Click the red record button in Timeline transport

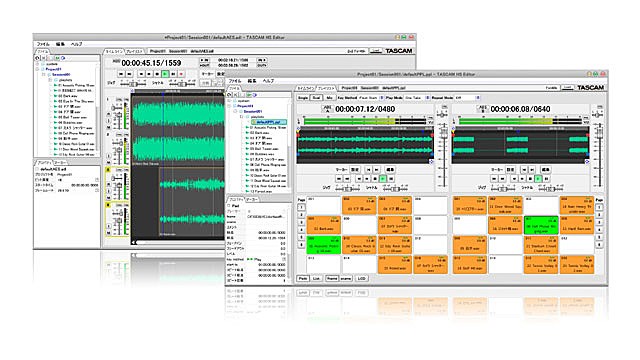(x=181, y=74)
